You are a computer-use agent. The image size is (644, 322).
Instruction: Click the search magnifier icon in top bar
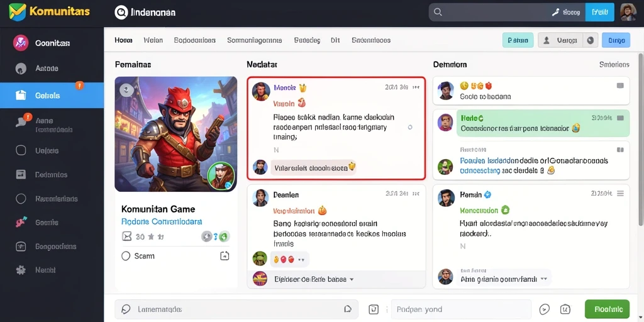click(x=438, y=13)
